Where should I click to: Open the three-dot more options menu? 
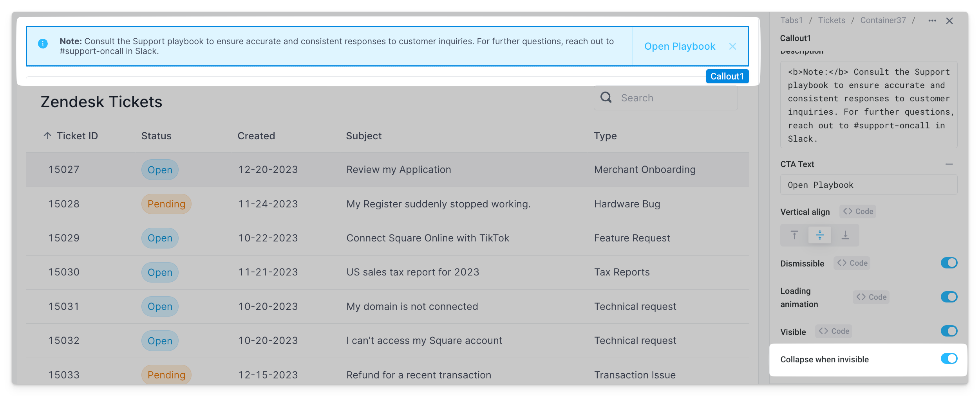coord(932,21)
